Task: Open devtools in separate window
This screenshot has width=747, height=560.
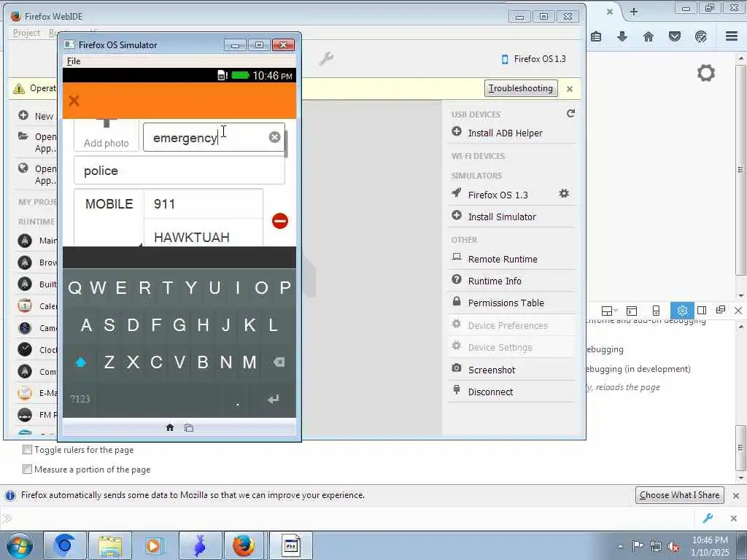Action: pyautogui.click(x=720, y=310)
